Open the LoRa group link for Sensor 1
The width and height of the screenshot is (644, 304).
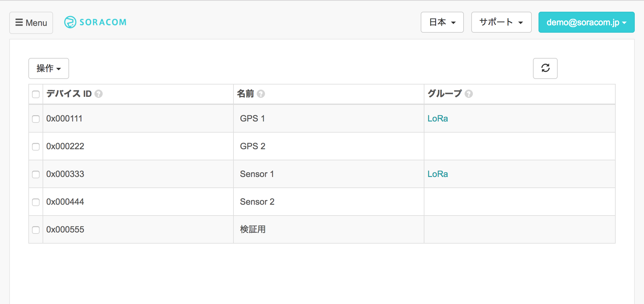point(438,174)
